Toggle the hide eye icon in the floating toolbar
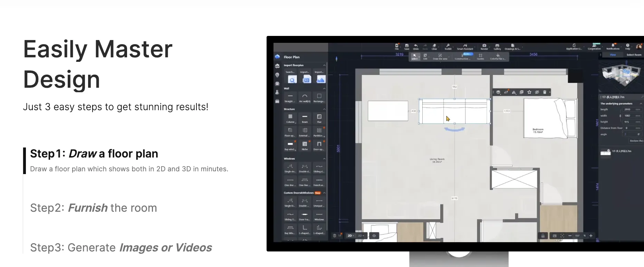The height and width of the screenshot is (267, 644). [x=537, y=92]
